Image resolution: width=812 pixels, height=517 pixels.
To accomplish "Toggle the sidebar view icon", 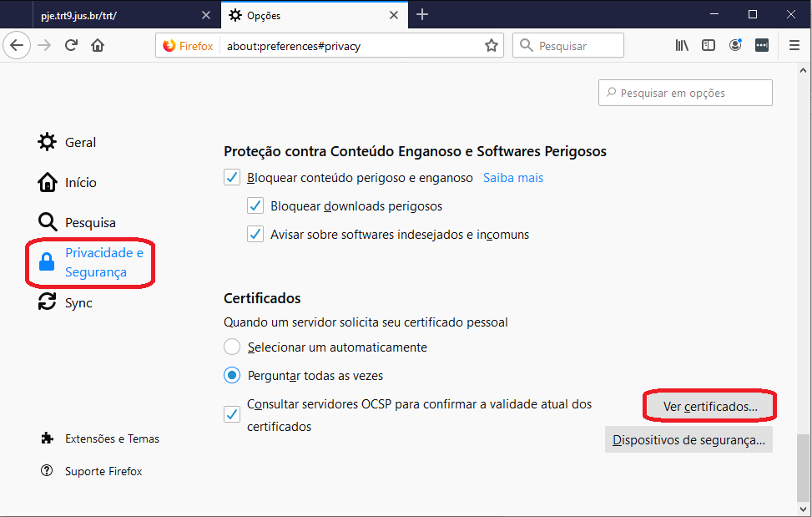I will tap(709, 46).
